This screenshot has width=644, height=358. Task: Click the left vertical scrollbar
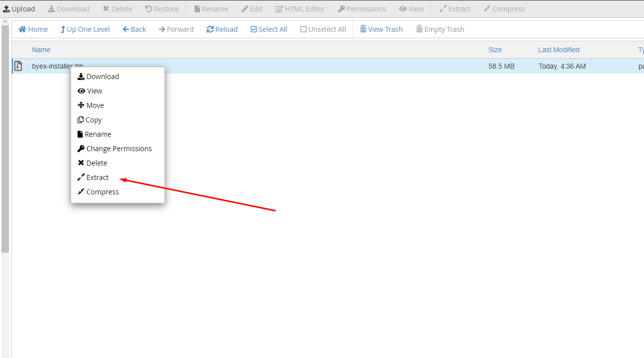pyautogui.click(x=5, y=139)
